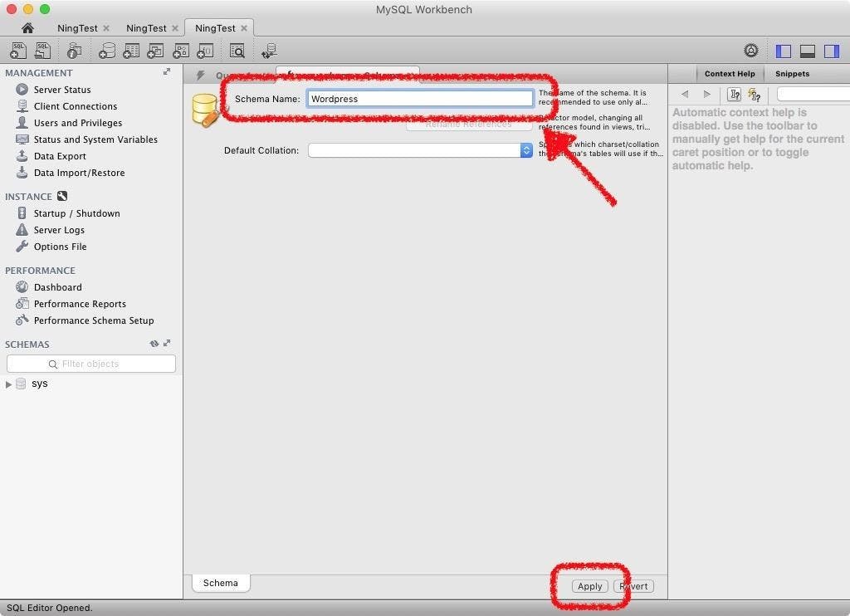The height and width of the screenshot is (616, 850).
Task: Toggle the bottom output panel
Action: pos(808,51)
